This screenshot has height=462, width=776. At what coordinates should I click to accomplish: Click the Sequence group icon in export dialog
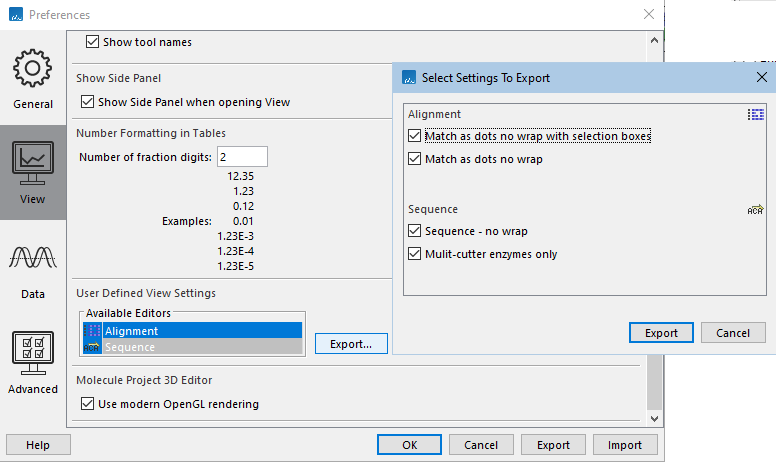click(x=756, y=210)
